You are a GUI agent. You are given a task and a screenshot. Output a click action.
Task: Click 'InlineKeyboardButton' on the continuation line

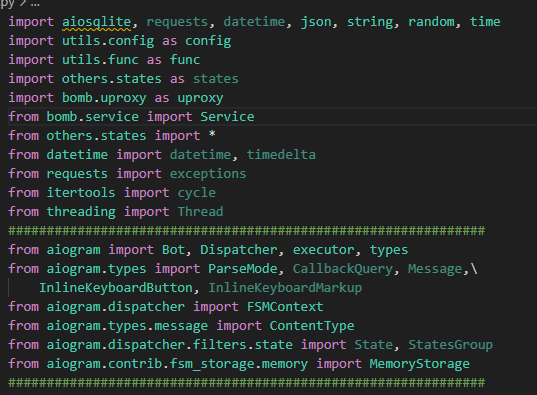click(x=116, y=288)
